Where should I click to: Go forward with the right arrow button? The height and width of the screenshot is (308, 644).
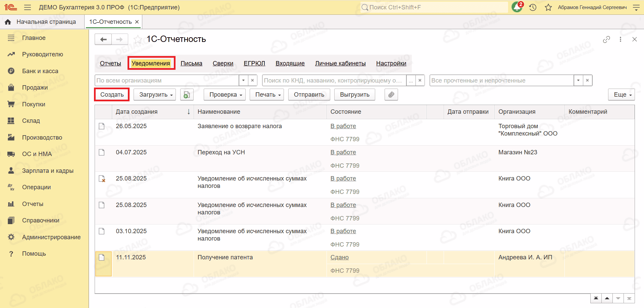pos(120,39)
